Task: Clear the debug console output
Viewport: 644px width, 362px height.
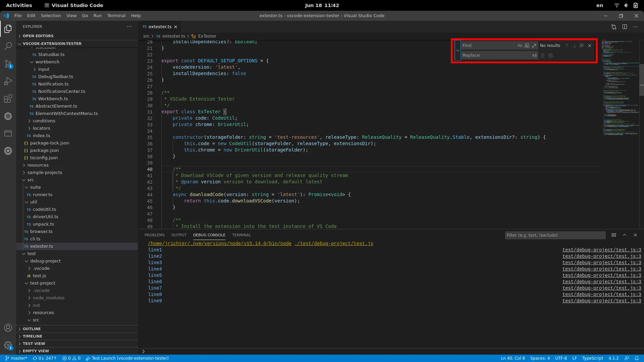Action: (x=614, y=235)
